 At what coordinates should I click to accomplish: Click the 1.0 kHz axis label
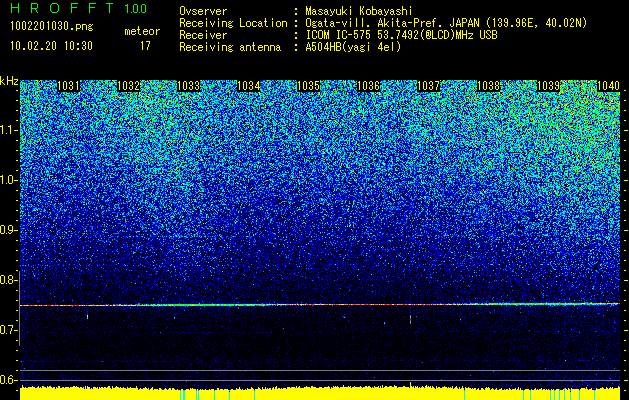7,180
